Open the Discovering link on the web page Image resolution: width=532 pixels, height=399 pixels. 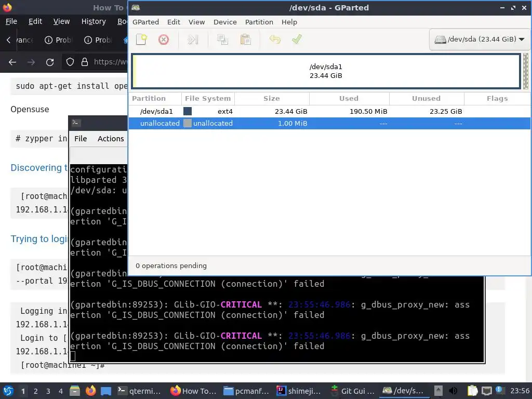tap(39, 168)
